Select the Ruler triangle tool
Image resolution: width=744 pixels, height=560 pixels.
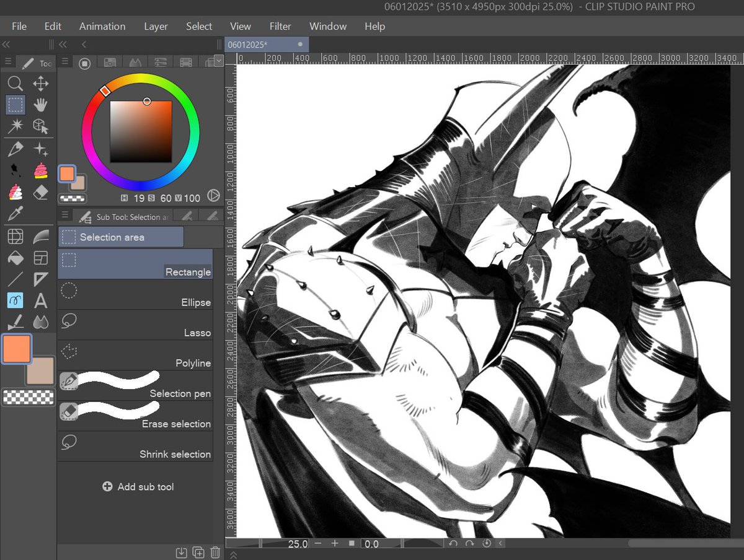click(41, 279)
